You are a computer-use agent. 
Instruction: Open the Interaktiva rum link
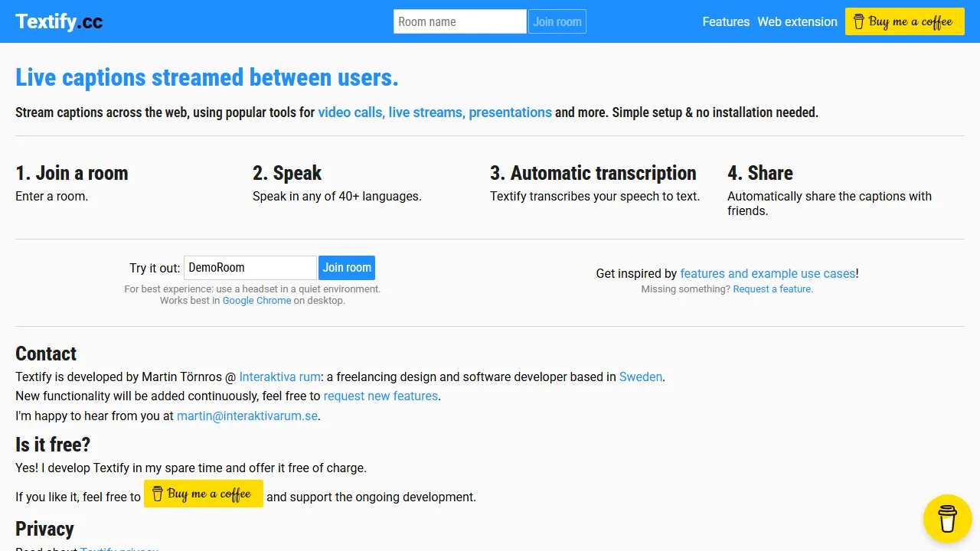point(279,377)
